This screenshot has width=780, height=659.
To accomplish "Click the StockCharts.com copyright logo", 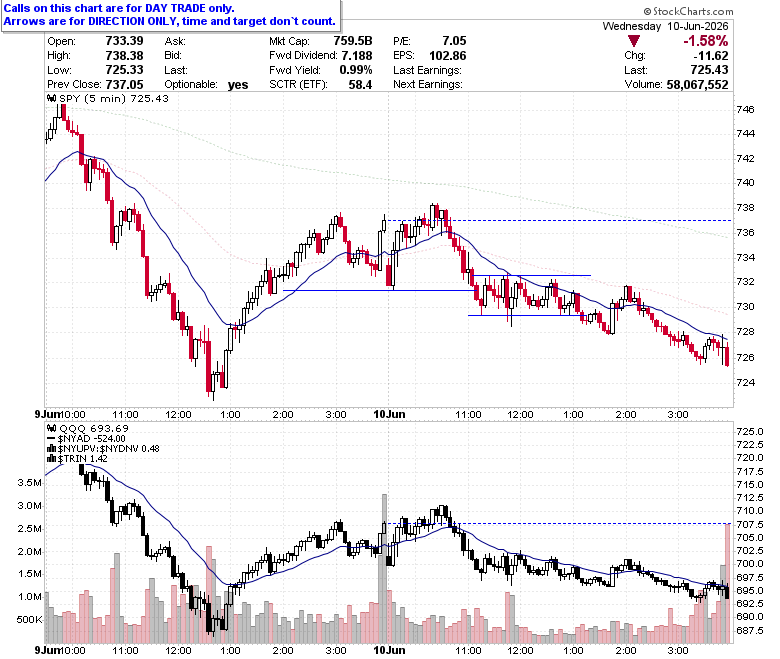I will click(x=688, y=11).
